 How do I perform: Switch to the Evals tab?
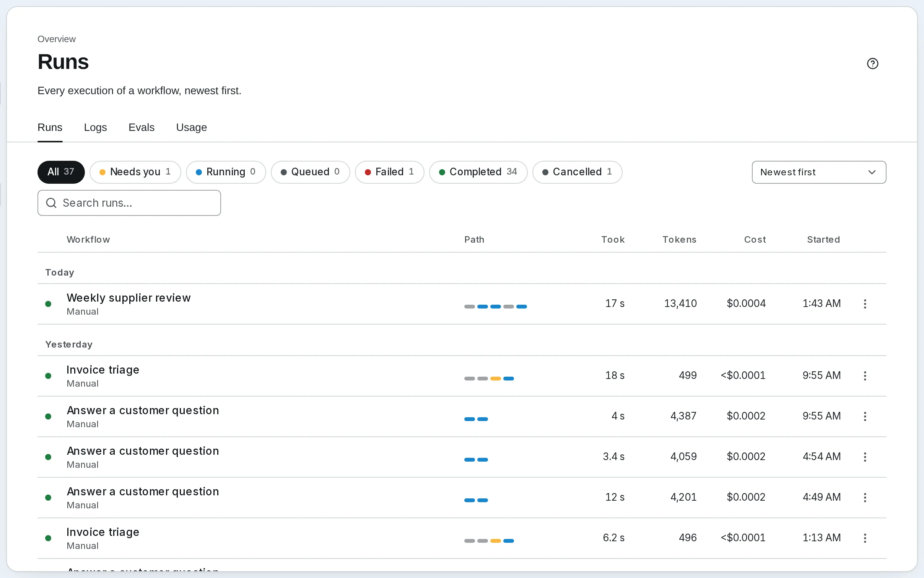(142, 127)
